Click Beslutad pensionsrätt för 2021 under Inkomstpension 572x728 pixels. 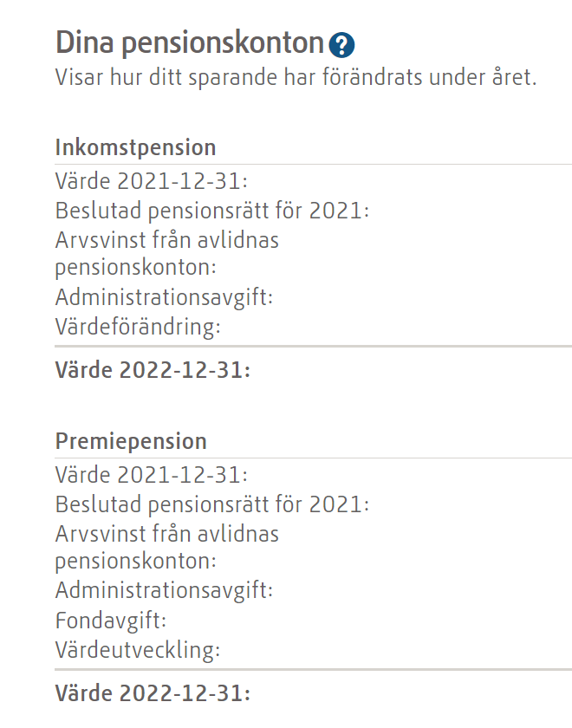click(x=212, y=211)
